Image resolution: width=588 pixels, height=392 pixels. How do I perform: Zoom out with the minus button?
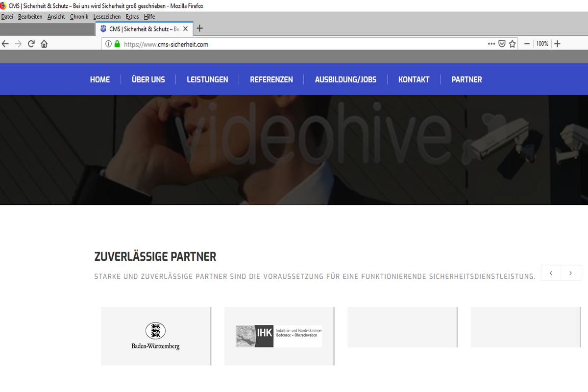point(527,44)
